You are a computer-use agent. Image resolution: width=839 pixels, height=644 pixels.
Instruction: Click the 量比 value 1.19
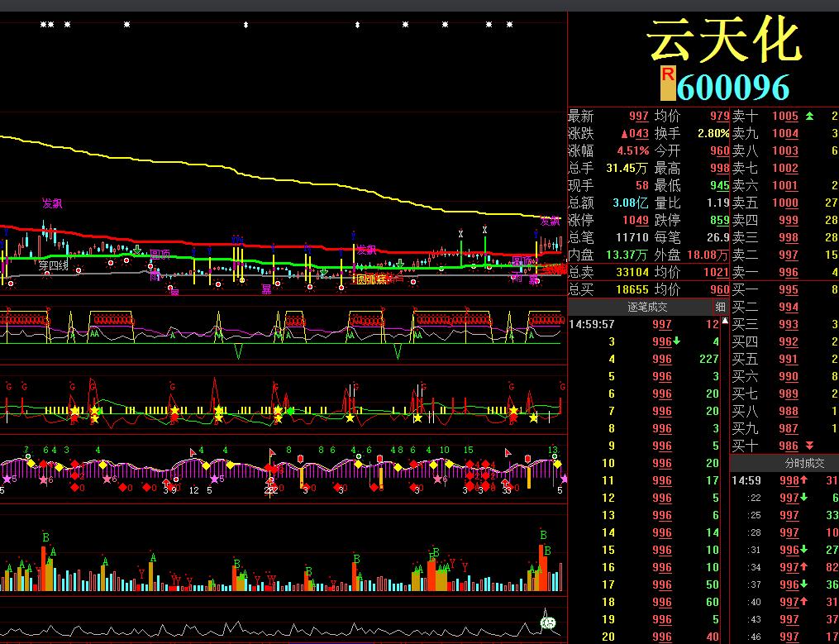(x=717, y=203)
